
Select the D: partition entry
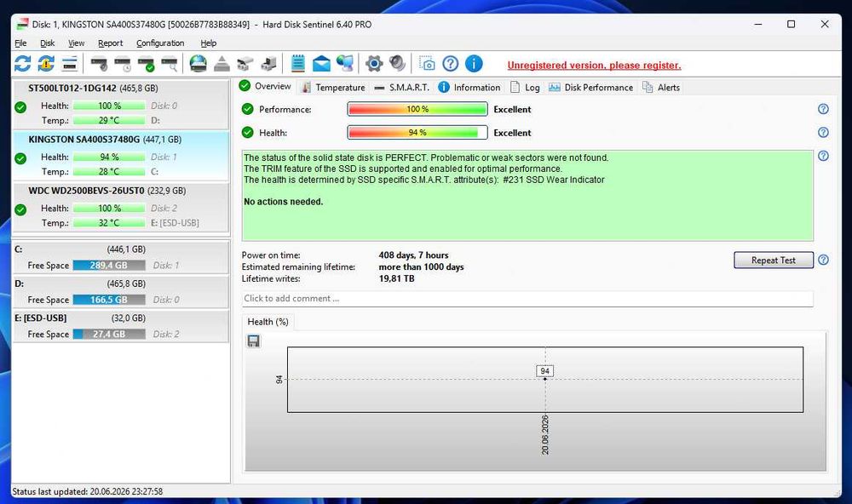pyautogui.click(x=121, y=292)
